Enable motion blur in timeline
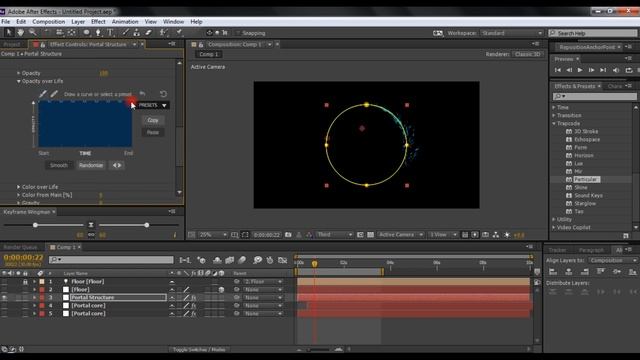 (242, 260)
